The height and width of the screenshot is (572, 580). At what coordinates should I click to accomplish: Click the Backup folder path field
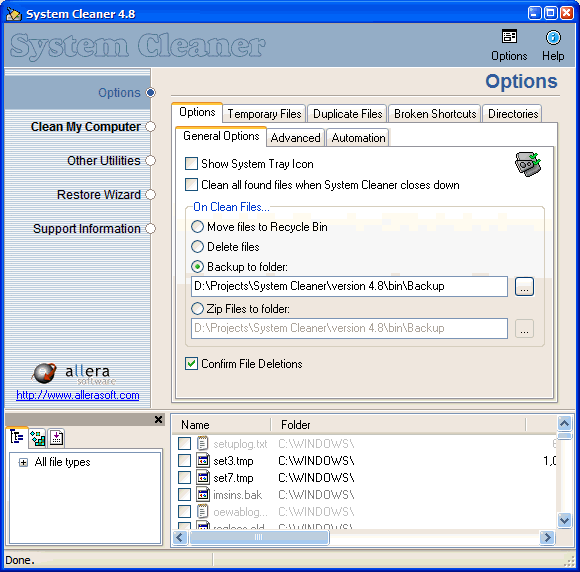[349, 286]
